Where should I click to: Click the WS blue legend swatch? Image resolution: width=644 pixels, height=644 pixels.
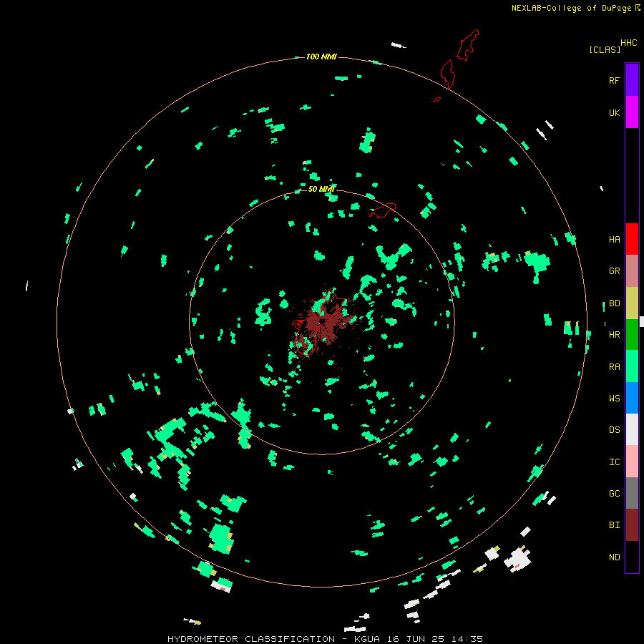point(632,398)
